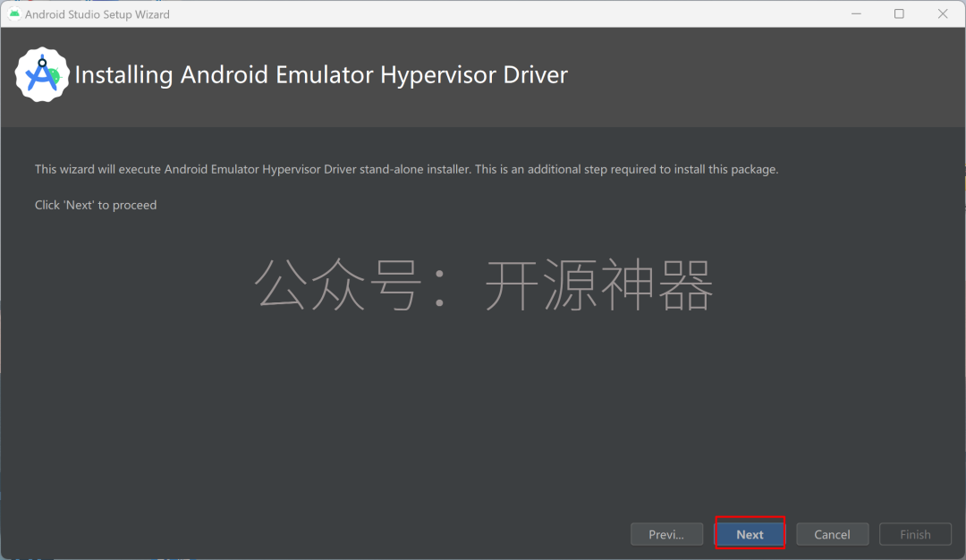Close the Setup Wizard window

tap(943, 13)
